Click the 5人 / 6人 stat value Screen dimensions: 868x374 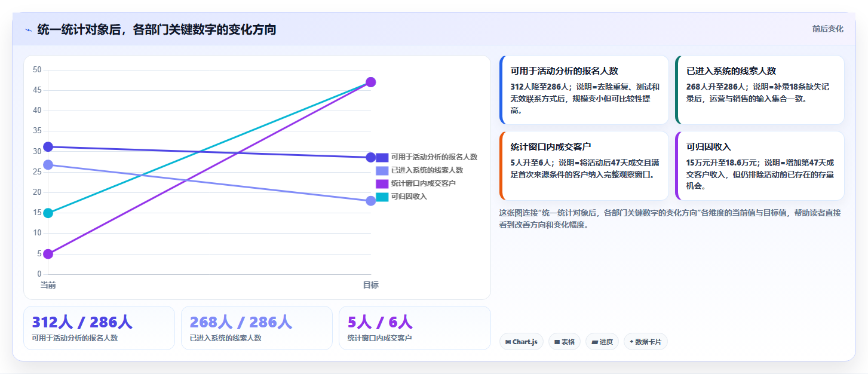tap(380, 322)
